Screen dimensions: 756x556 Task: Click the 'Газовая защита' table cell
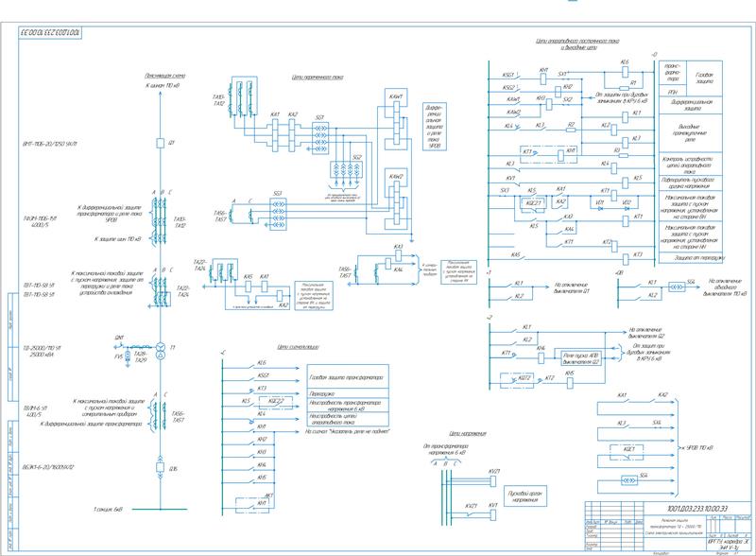pos(704,78)
